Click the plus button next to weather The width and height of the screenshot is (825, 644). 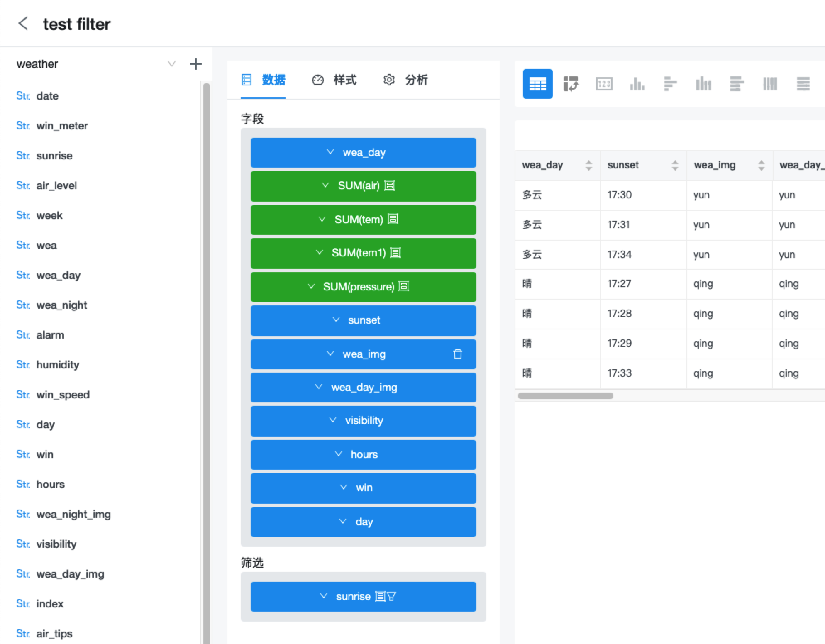coord(195,63)
